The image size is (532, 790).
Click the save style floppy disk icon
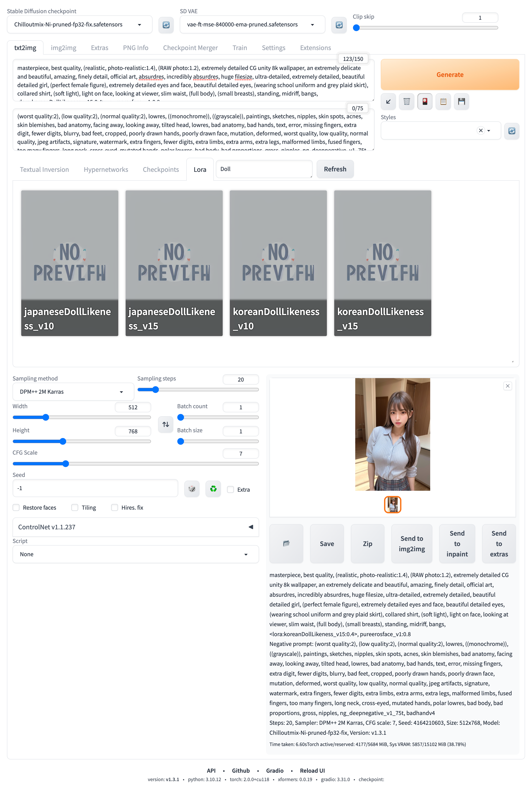point(461,101)
